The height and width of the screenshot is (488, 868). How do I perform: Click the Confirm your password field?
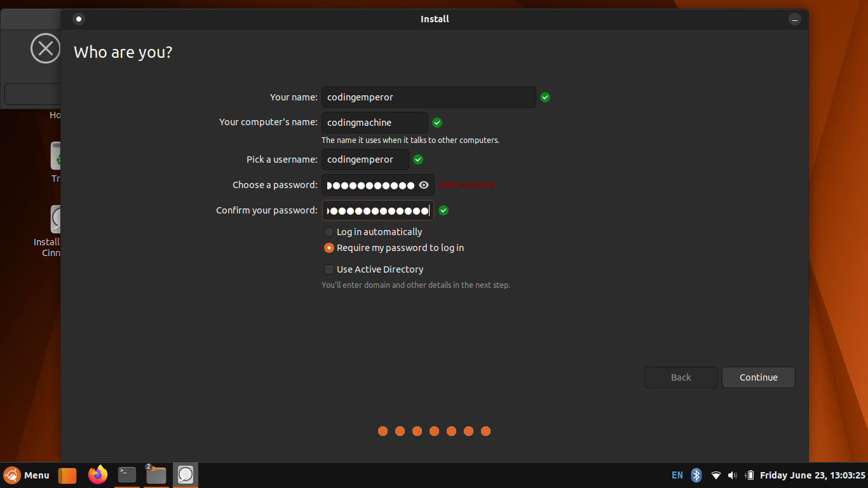[x=377, y=210]
